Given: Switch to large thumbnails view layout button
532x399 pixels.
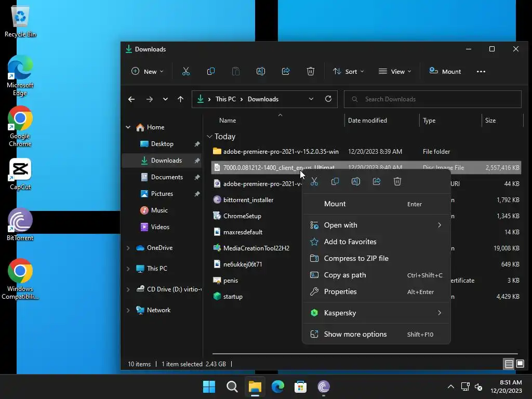Looking at the screenshot, I should (x=520, y=364).
